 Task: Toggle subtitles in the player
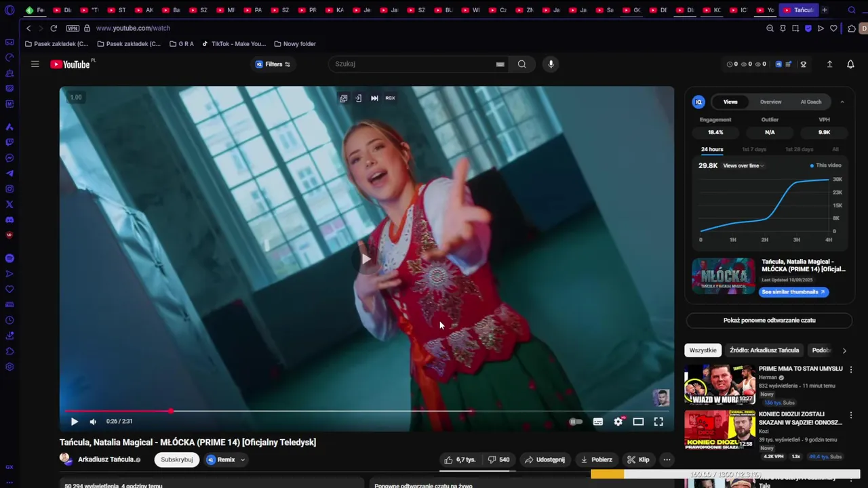(598, 422)
